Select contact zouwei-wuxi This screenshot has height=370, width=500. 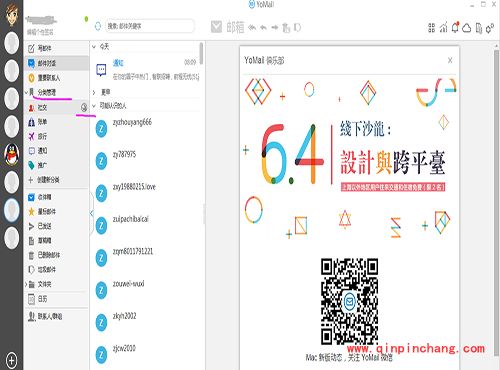tap(146, 290)
